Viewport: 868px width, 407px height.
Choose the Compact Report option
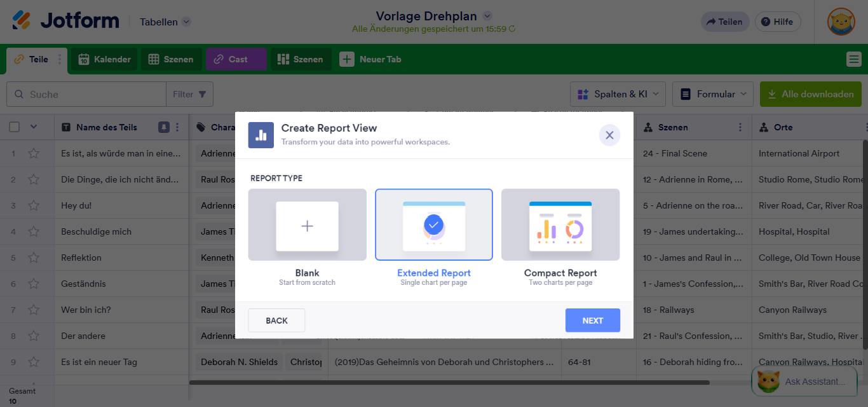pyautogui.click(x=560, y=225)
